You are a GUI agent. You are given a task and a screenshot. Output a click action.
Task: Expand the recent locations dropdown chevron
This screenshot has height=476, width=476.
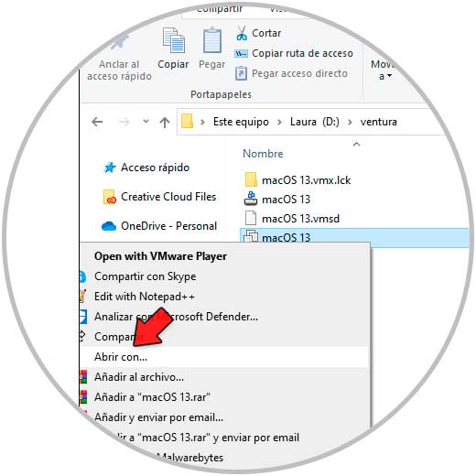146,122
